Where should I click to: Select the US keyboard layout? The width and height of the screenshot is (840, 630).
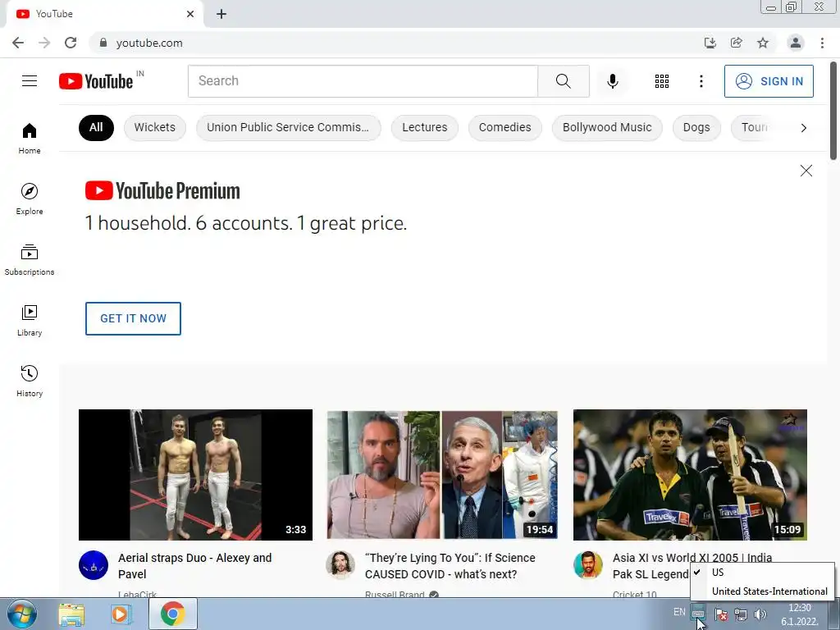tap(762, 572)
